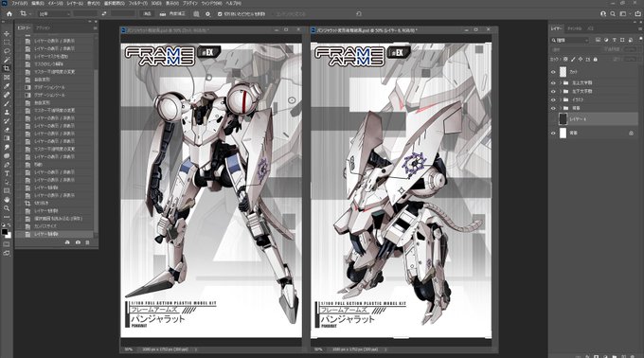The height and width of the screenshot is (358, 644).
Task: Select the Move tool
Action: (x=7, y=34)
